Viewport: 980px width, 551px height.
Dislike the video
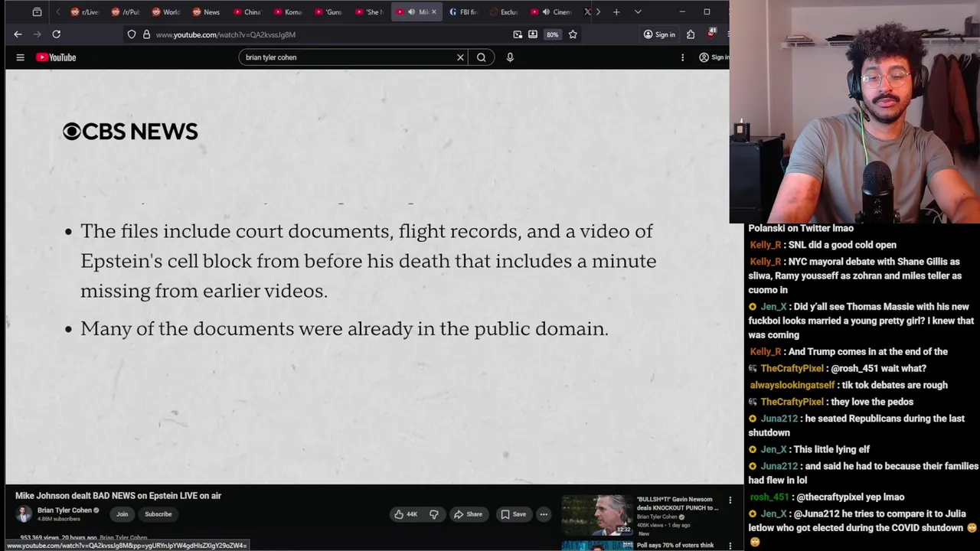coord(434,514)
